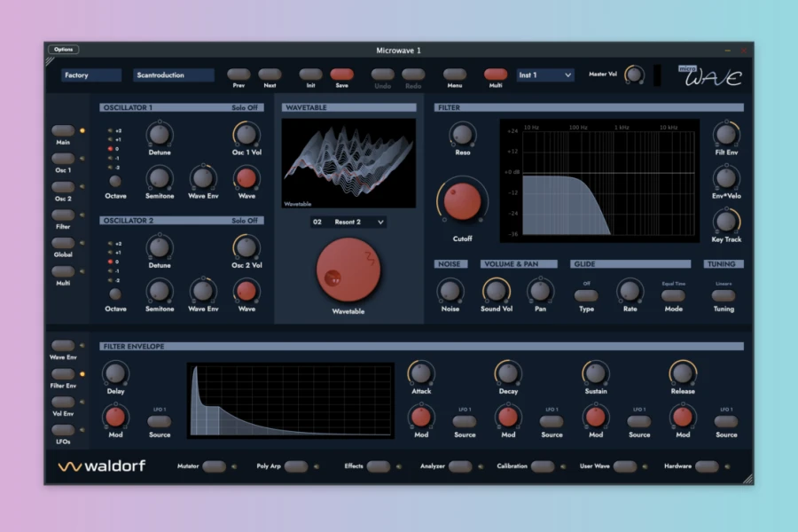The height and width of the screenshot is (532, 798).
Task: Click the Sound Vol knob
Action: 497,291
